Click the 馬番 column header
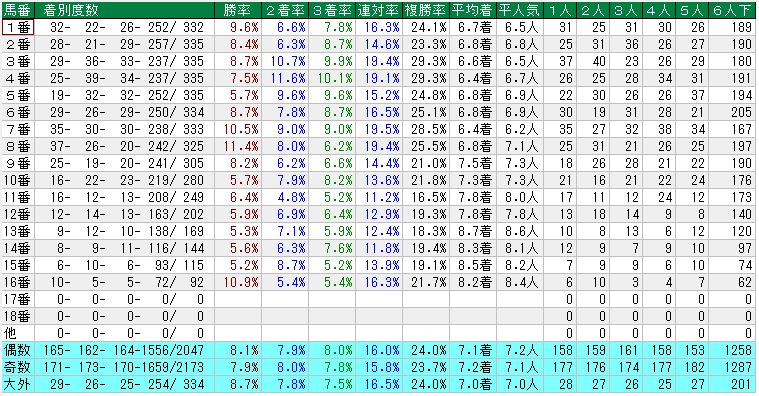The image size is (759, 396). [18, 10]
